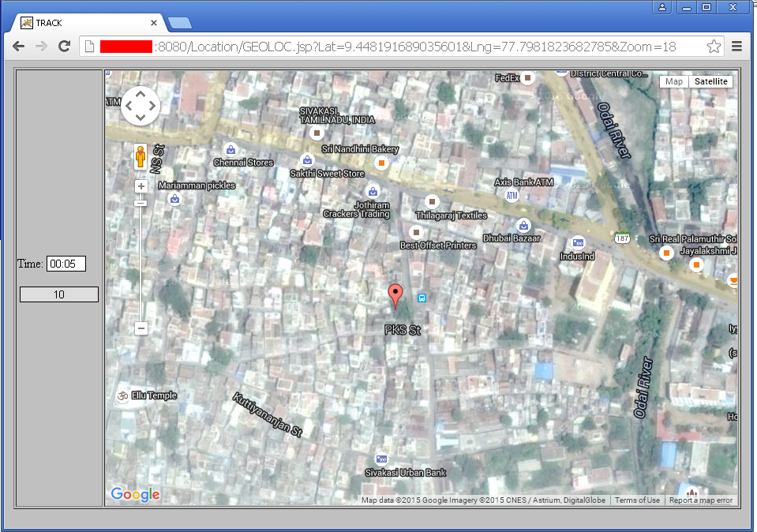Click the Dhubai Bazaar shopping icon
757x532 pixels.
tap(523, 225)
